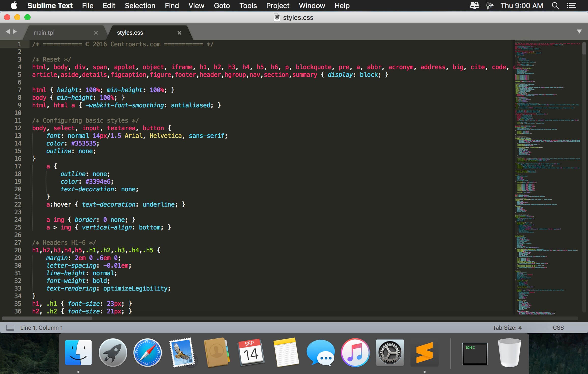588x374 pixels.
Task: Open the Find menu in menu bar
Action: click(171, 6)
